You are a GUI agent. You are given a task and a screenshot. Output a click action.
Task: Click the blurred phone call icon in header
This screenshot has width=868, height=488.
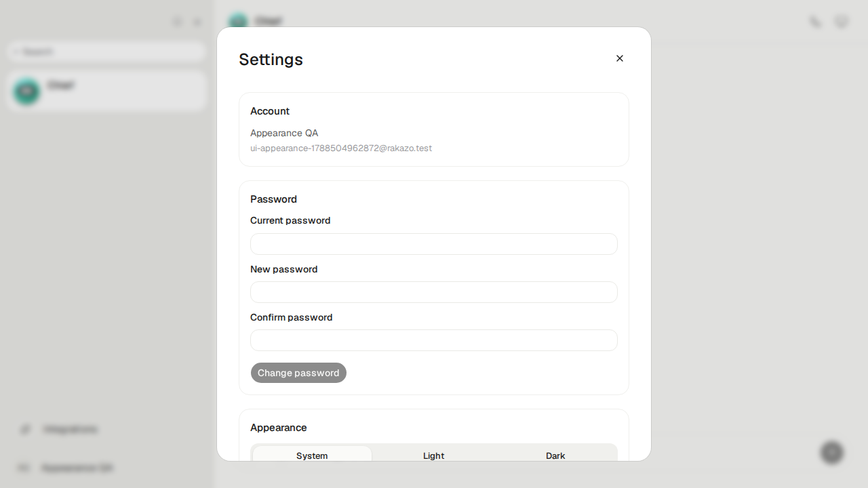816,22
